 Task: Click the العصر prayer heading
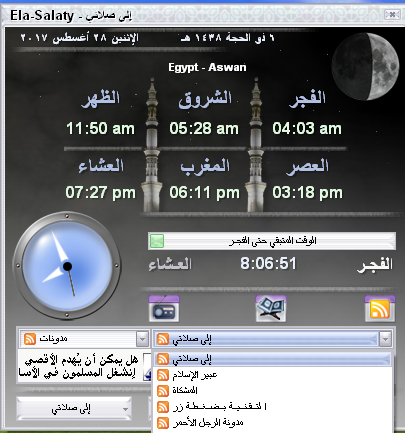(307, 167)
